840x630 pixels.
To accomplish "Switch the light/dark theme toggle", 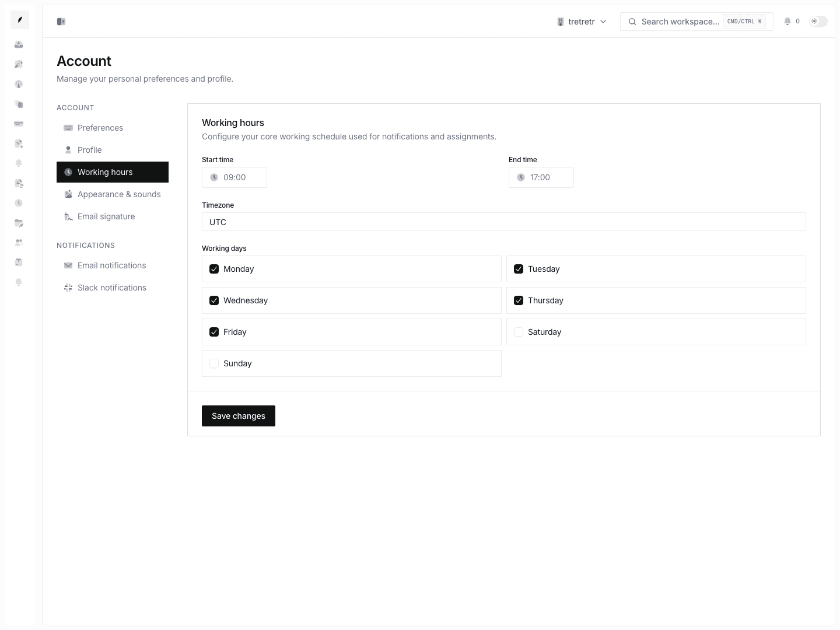I will (x=818, y=22).
